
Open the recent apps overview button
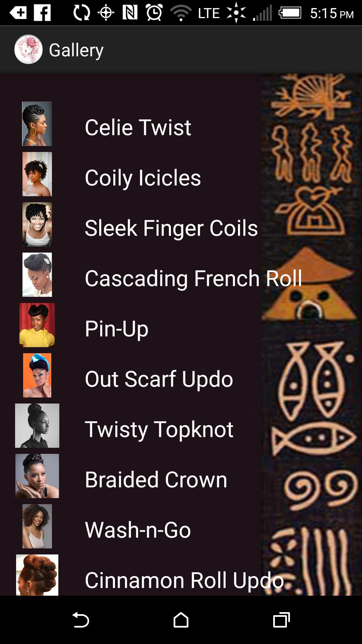(x=282, y=620)
